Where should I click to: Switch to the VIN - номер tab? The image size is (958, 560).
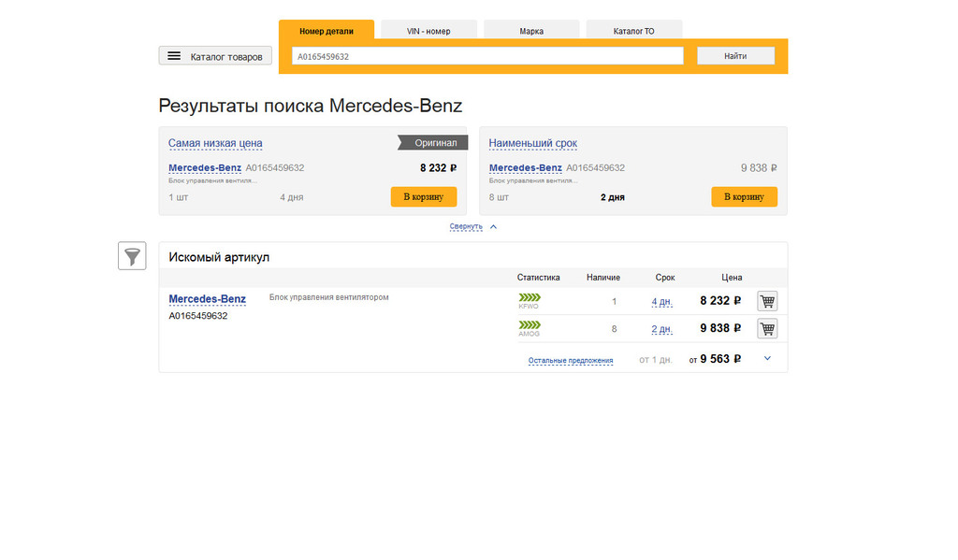click(x=428, y=31)
